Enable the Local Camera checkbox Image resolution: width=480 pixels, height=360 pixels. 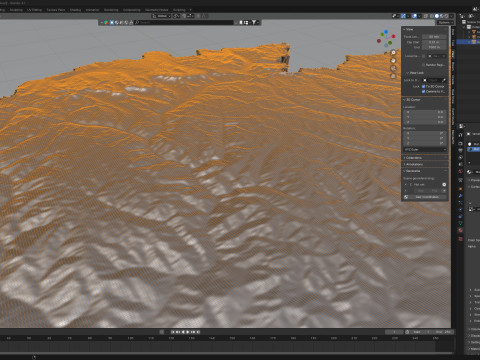[423, 56]
